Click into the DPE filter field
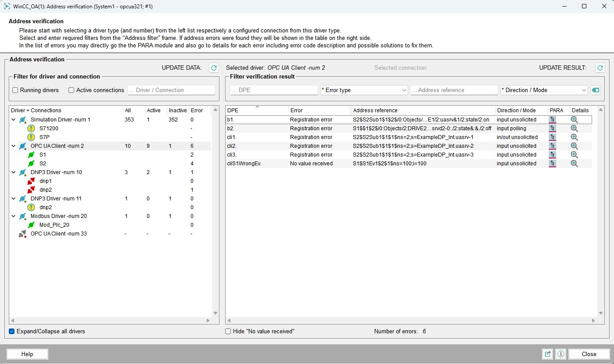The image size is (614, 364). click(x=274, y=90)
